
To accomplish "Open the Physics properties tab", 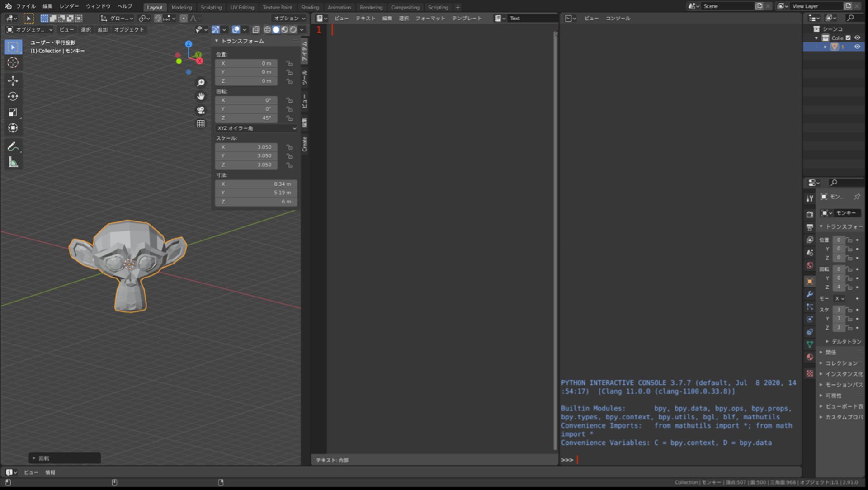I will click(809, 319).
